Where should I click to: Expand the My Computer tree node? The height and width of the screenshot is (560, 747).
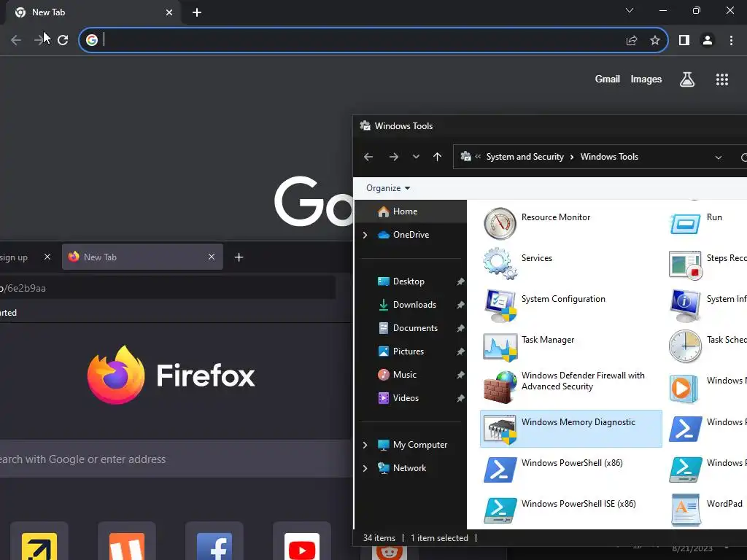[x=365, y=445]
